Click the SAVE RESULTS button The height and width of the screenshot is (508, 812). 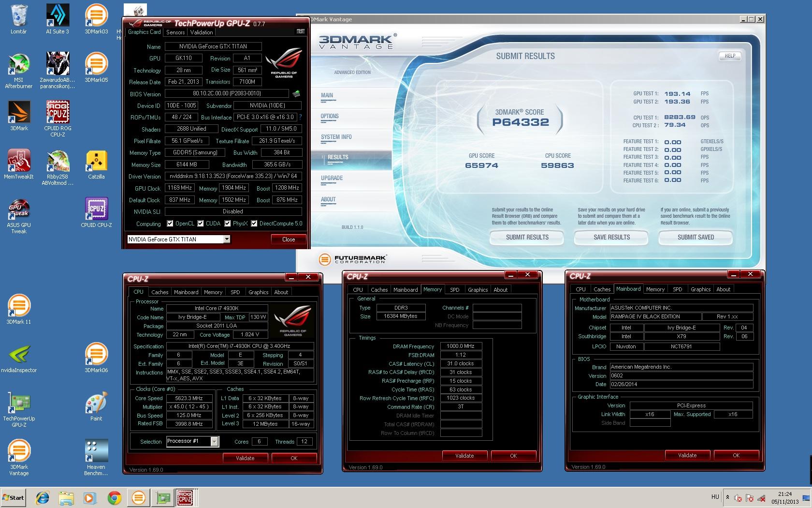pos(611,237)
